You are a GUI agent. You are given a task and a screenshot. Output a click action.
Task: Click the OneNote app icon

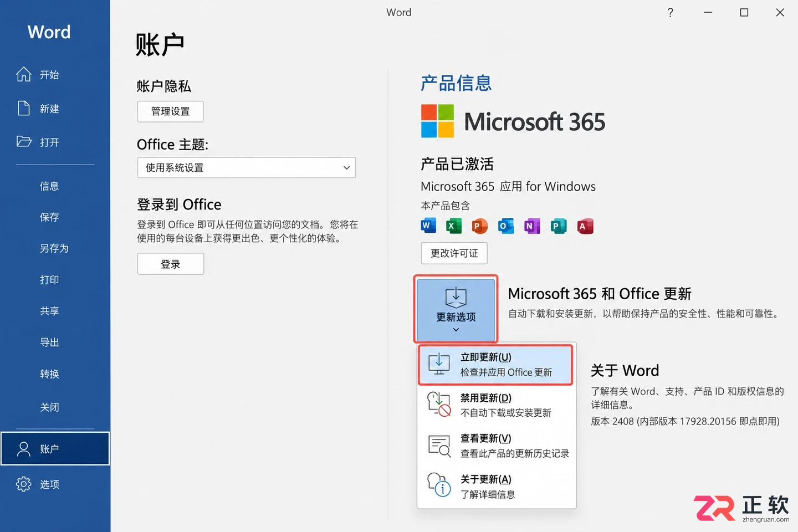532,226
